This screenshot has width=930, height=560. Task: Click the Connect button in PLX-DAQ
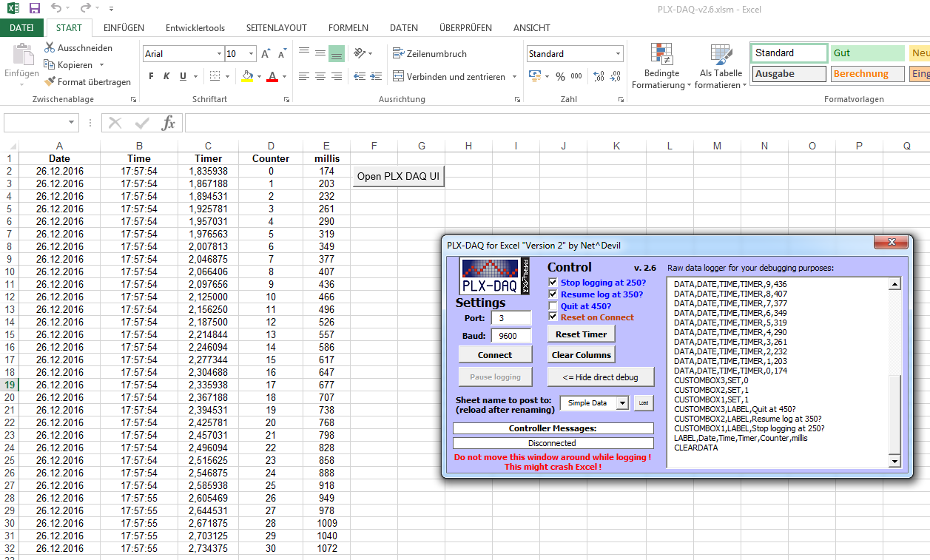tap(495, 355)
